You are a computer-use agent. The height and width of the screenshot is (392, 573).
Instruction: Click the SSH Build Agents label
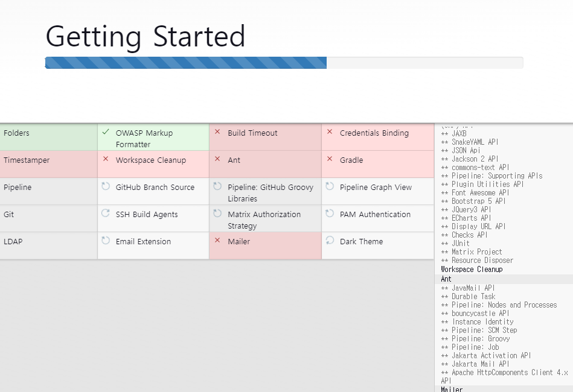click(x=147, y=215)
